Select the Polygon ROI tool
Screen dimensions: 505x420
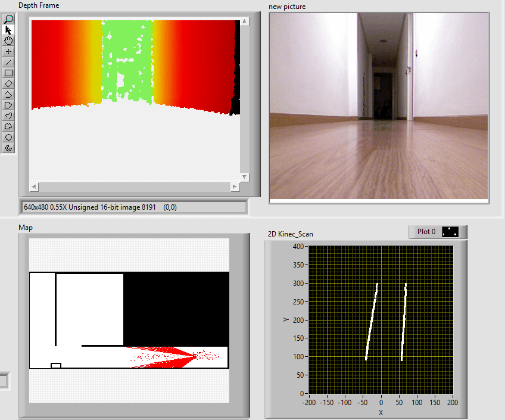(x=8, y=105)
